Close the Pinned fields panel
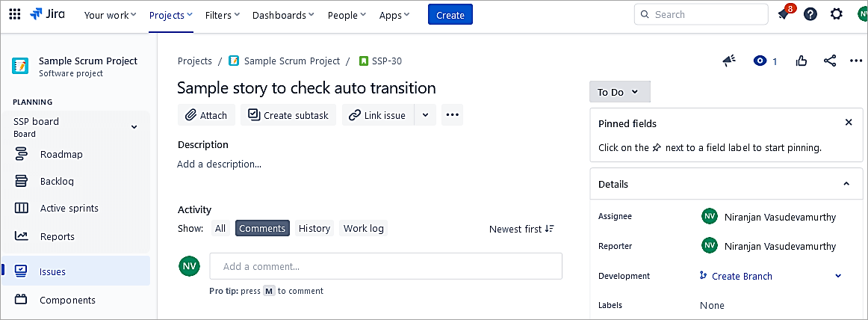The height and width of the screenshot is (320, 868). [x=848, y=123]
